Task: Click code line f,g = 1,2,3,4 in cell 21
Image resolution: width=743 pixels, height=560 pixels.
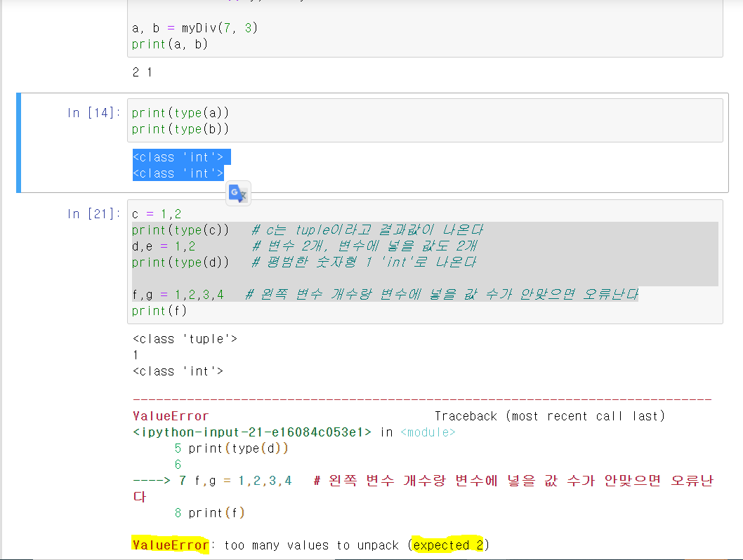Action: click(178, 295)
